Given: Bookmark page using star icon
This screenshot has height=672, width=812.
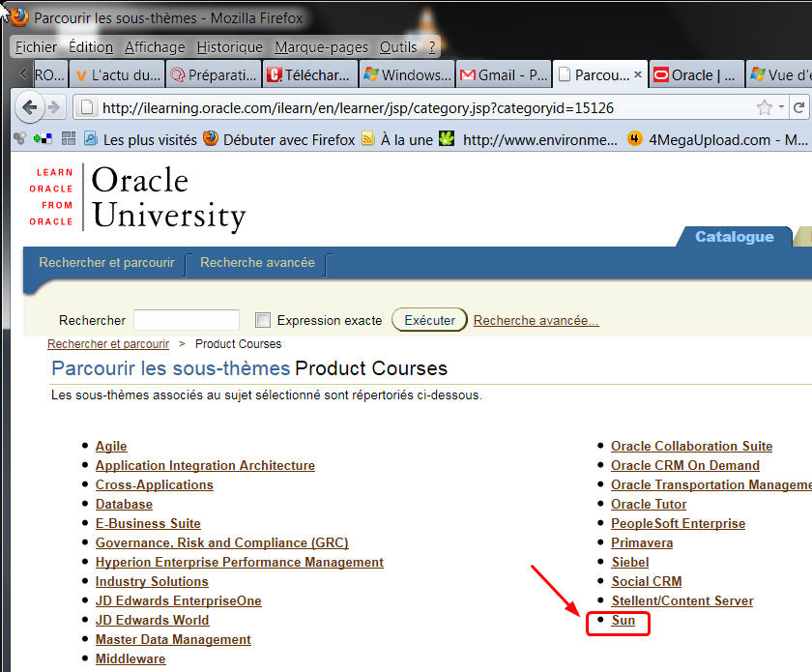Looking at the screenshot, I should (765, 107).
